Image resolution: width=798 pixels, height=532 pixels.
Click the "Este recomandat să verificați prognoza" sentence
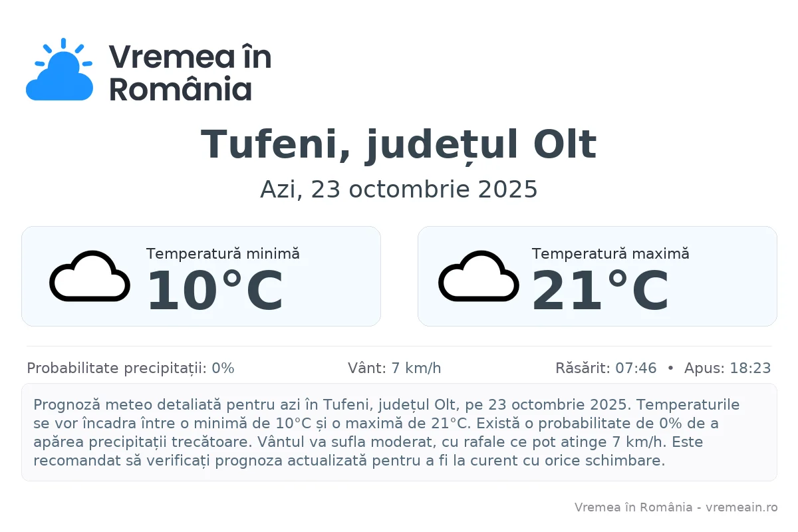coord(346,461)
